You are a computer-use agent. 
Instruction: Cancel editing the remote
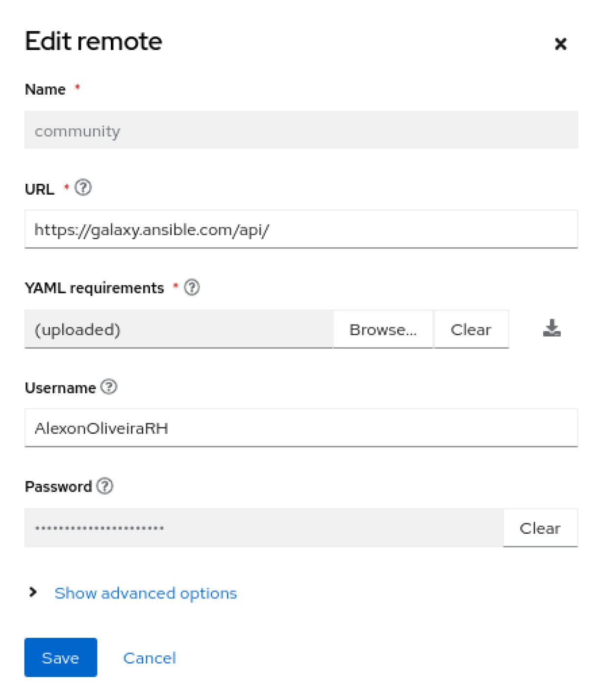[150, 658]
